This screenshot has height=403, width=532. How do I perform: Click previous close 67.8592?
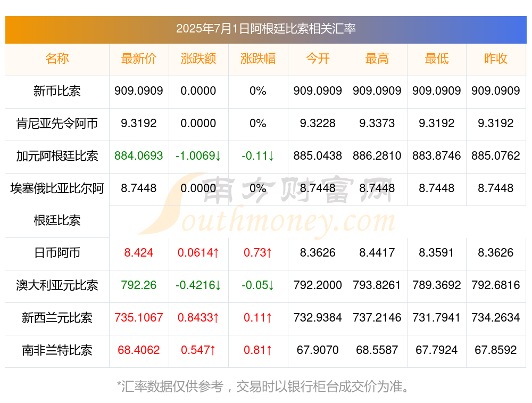pyautogui.click(x=496, y=350)
